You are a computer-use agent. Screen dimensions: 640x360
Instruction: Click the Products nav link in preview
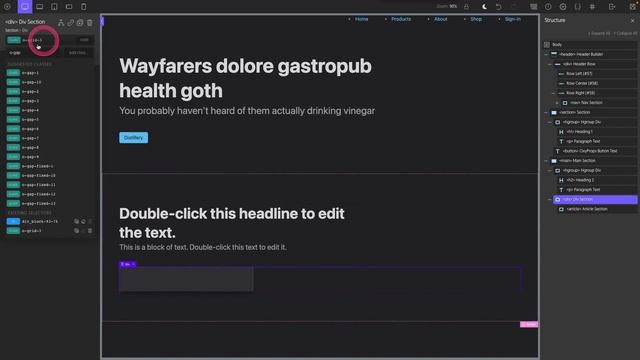(x=401, y=19)
